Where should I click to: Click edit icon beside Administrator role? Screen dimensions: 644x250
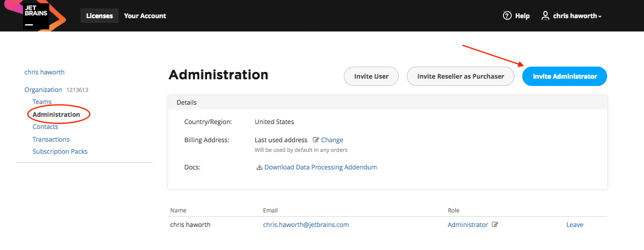(x=495, y=225)
